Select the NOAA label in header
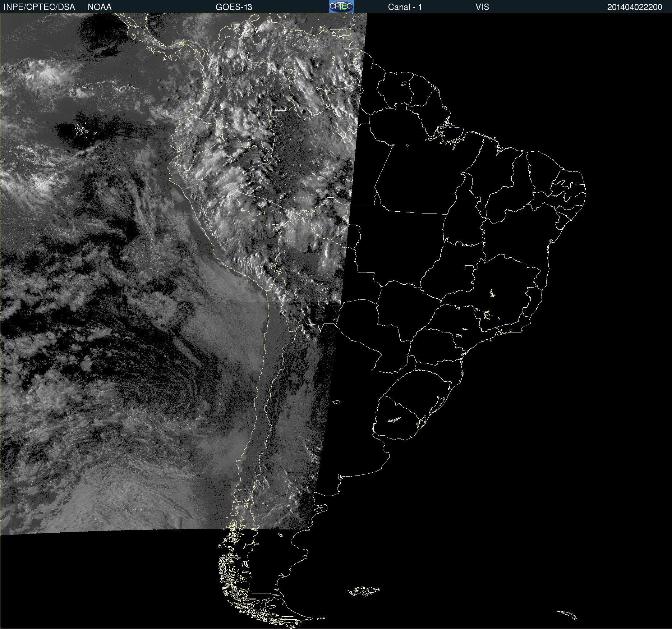 pos(100,7)
